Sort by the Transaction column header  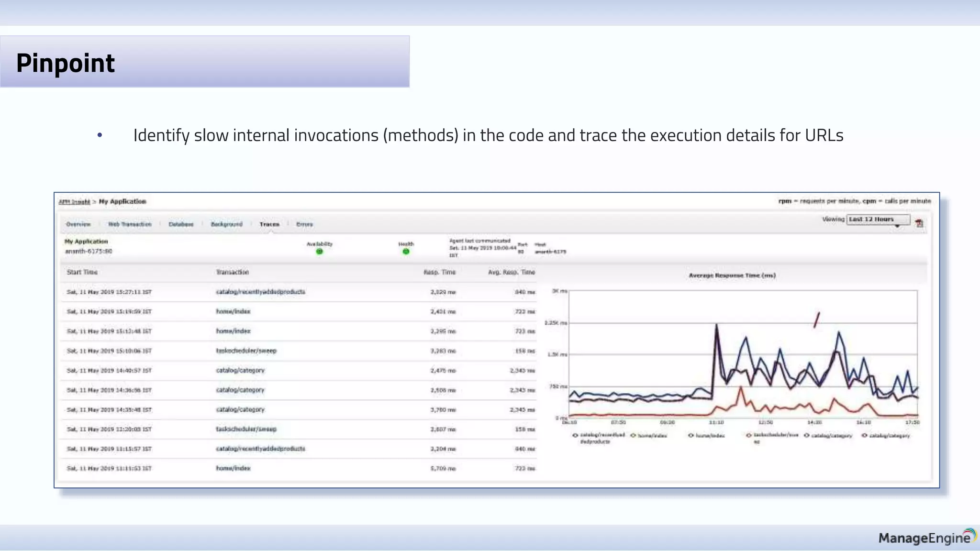point(233,272)
